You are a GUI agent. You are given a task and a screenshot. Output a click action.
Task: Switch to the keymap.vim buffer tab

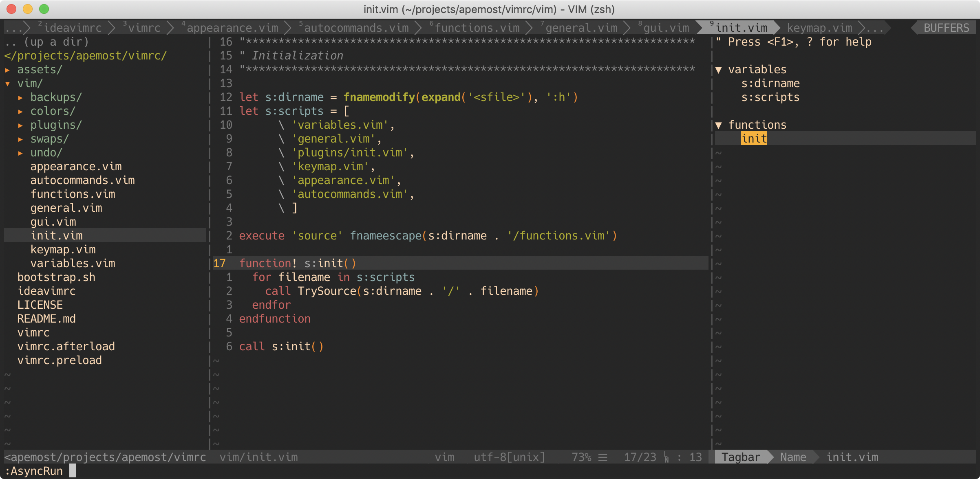819,28
